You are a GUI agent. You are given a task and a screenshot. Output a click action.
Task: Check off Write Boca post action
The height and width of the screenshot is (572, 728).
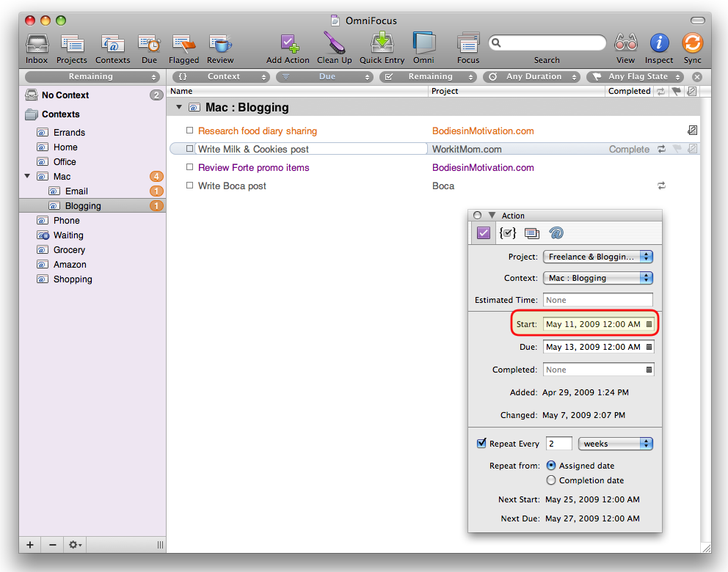tap(189, 186)
